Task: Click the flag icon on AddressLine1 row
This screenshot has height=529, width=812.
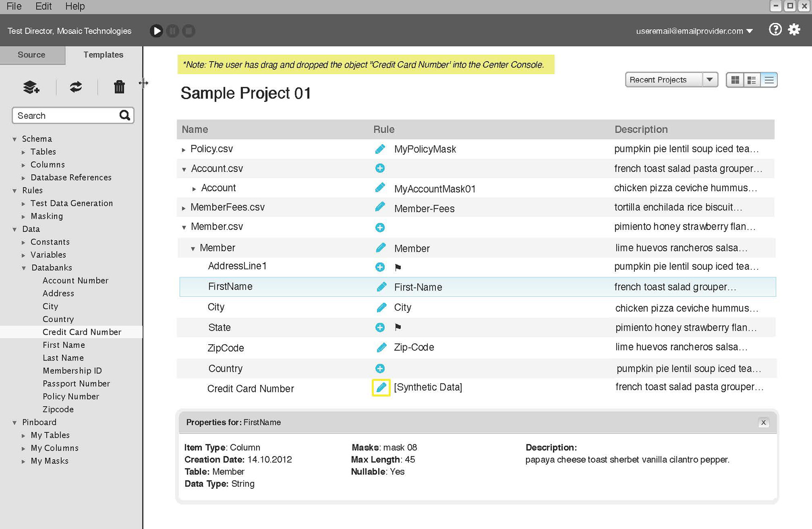Action: click(398, 267)
